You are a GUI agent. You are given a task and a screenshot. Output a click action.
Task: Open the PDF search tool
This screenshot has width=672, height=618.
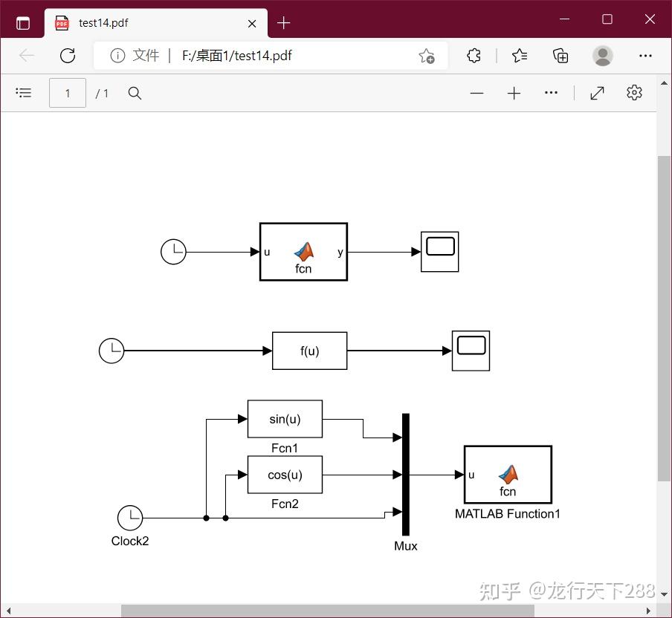134,93
